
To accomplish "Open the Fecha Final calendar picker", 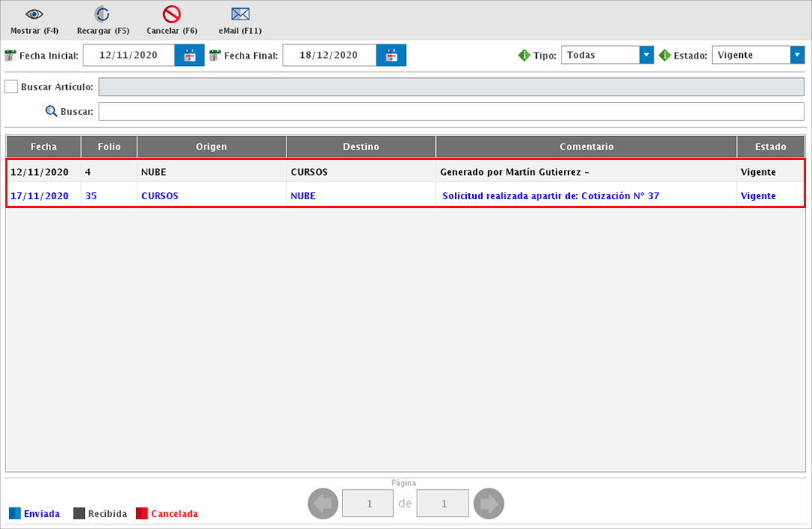I will point(391,56).
